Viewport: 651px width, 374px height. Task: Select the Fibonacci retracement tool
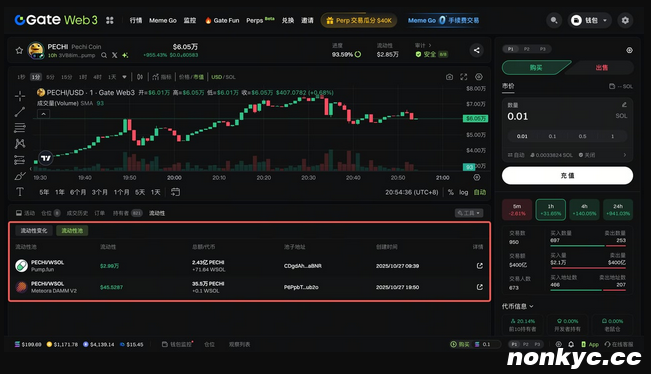20,127
